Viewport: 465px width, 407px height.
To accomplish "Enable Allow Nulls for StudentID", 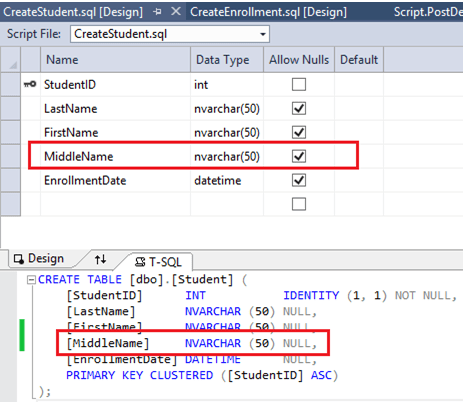I will (299, 84).
